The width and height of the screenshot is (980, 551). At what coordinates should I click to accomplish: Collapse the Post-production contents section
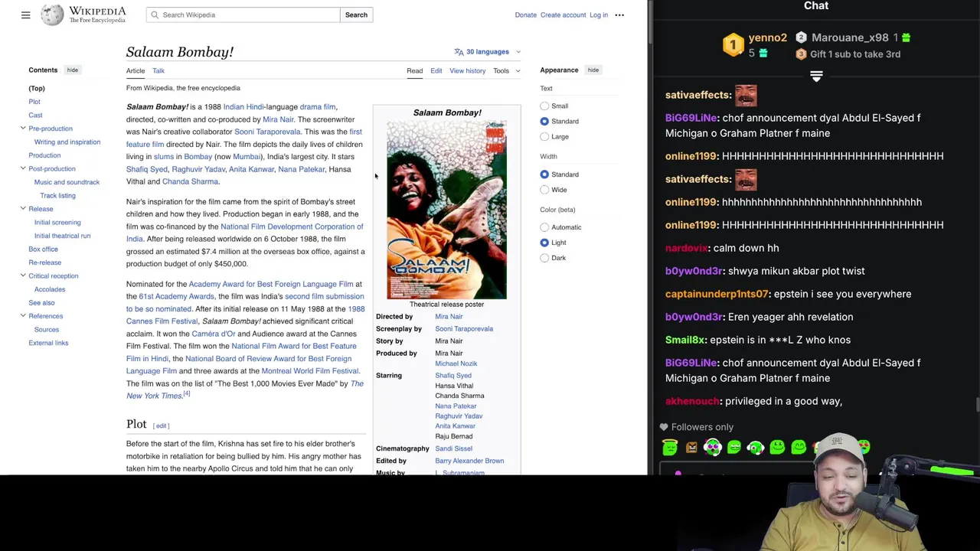(x=23, y=168)
